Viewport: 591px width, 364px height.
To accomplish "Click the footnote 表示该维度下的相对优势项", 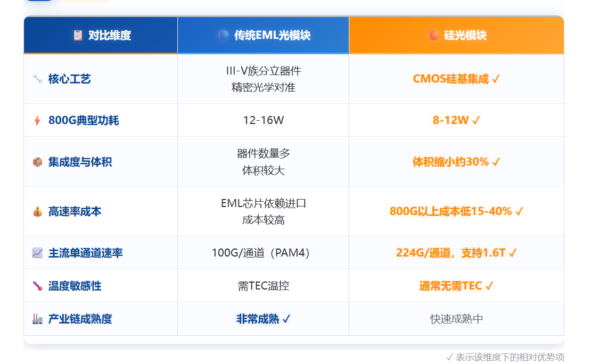I will coord(510,357).
